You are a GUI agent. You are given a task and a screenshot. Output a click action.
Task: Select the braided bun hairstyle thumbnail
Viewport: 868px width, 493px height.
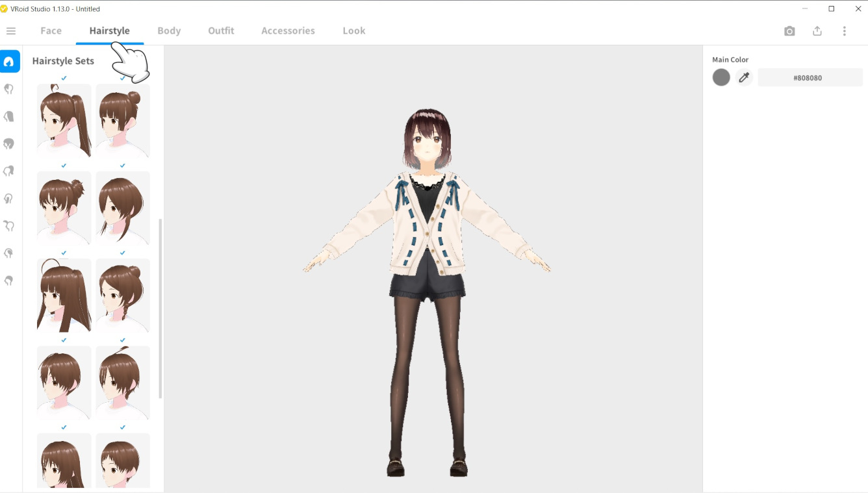(x=122, y=296)
